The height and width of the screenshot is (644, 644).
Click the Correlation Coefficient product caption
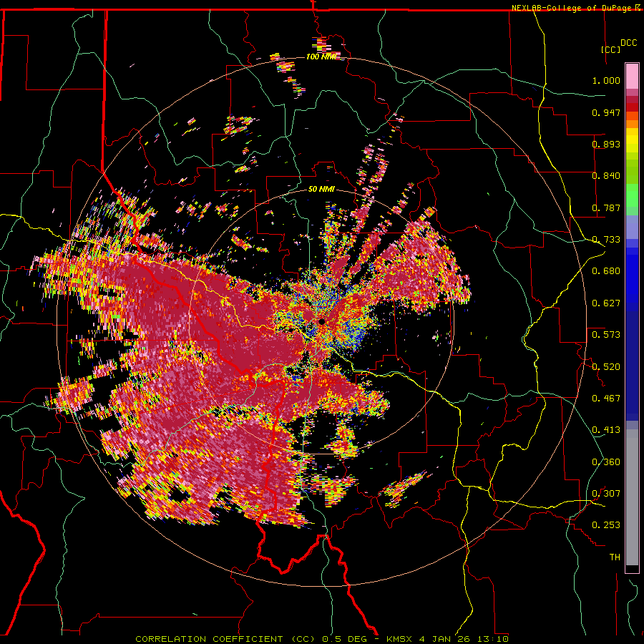click(321, 639)
